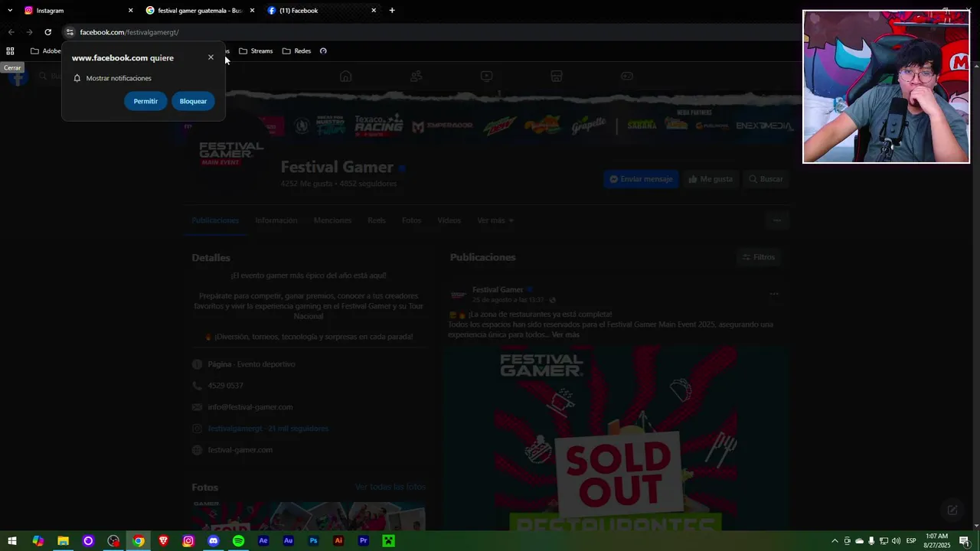
Task: Open File Explorer from taskbar
Action: point(63,541)
